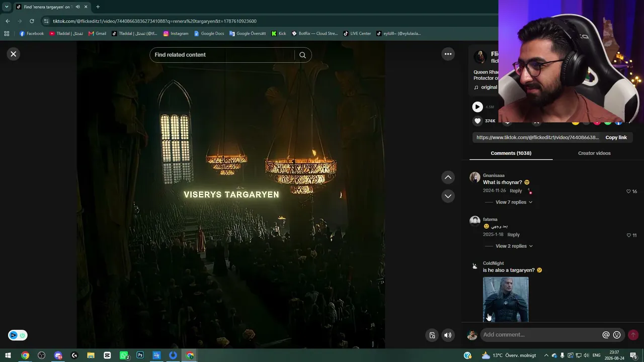Open the Facebook bookmark
The height and width of the screenshot is (362, 644).
point(32,34)
